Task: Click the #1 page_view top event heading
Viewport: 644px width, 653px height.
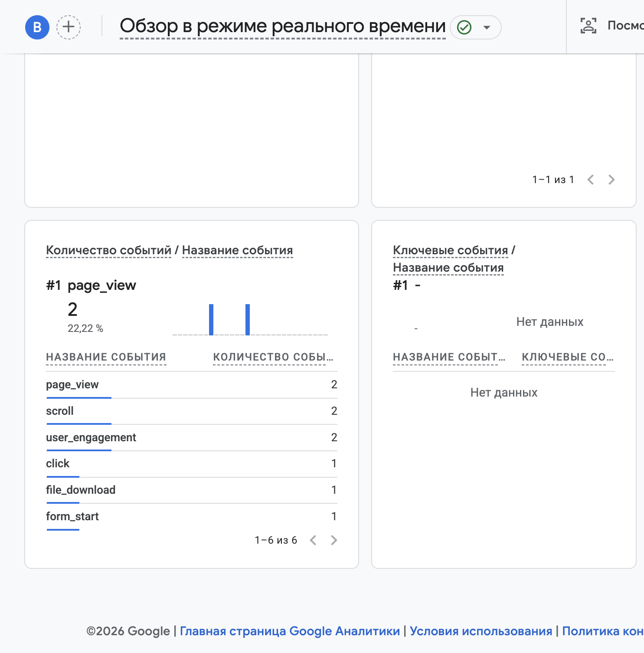Action: pyautogui.click(x=91, y=285)
